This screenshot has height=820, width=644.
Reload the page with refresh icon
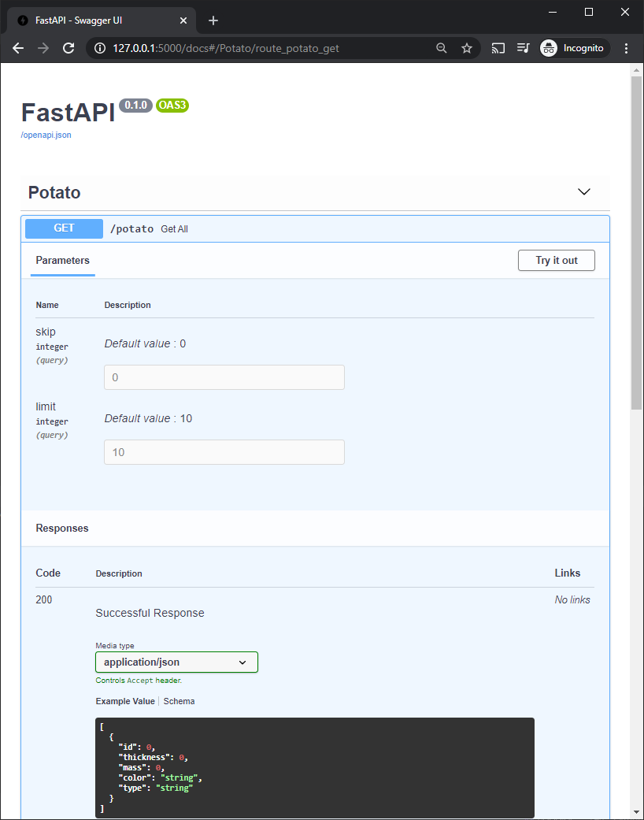(68, 49)
